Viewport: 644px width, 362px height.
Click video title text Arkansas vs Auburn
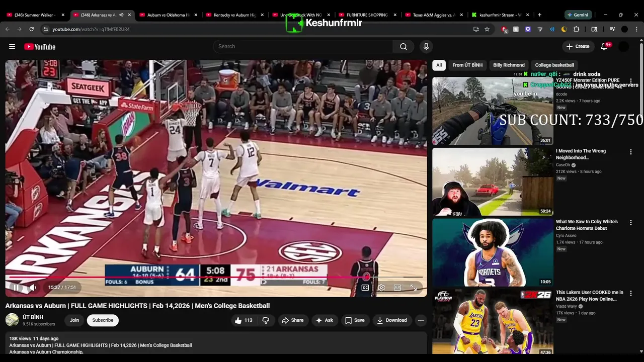(x=137, y=306)
